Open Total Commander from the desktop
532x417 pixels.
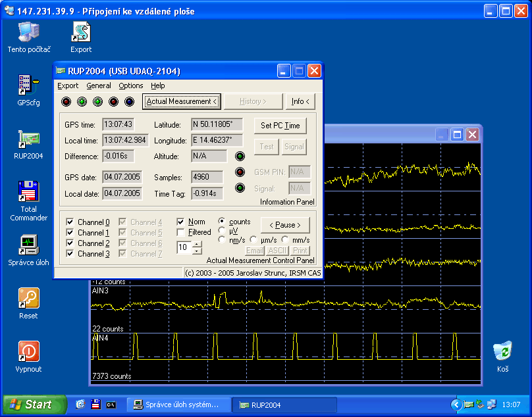28,192
